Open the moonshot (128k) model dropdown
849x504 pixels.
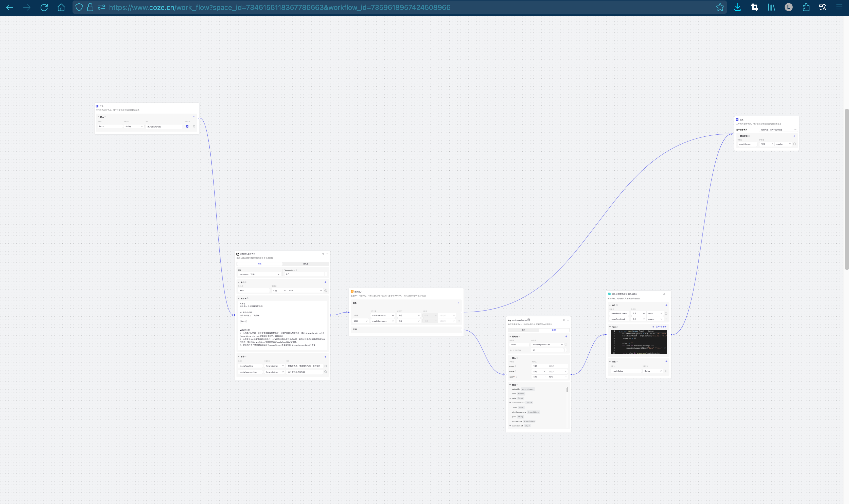259,274
